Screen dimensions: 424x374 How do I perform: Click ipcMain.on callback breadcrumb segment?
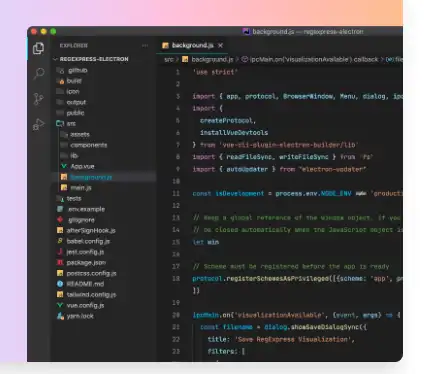pos(314,59)
